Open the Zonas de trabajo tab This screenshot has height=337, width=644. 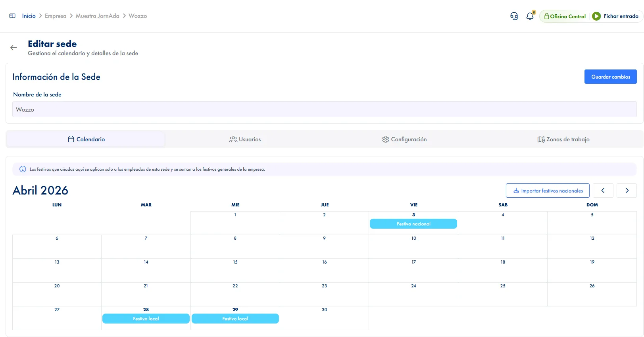point(563,139)
